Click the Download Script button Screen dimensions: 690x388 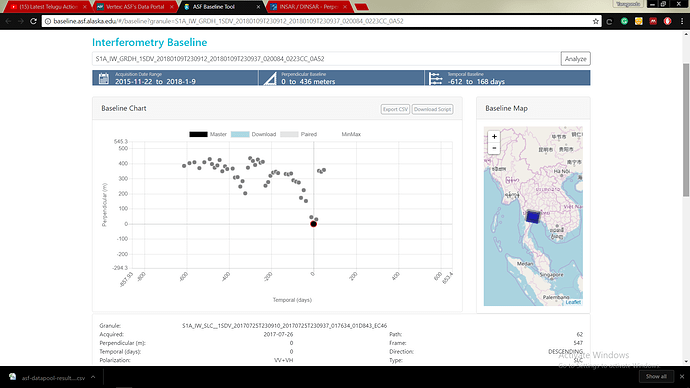[x=432, y=109]
